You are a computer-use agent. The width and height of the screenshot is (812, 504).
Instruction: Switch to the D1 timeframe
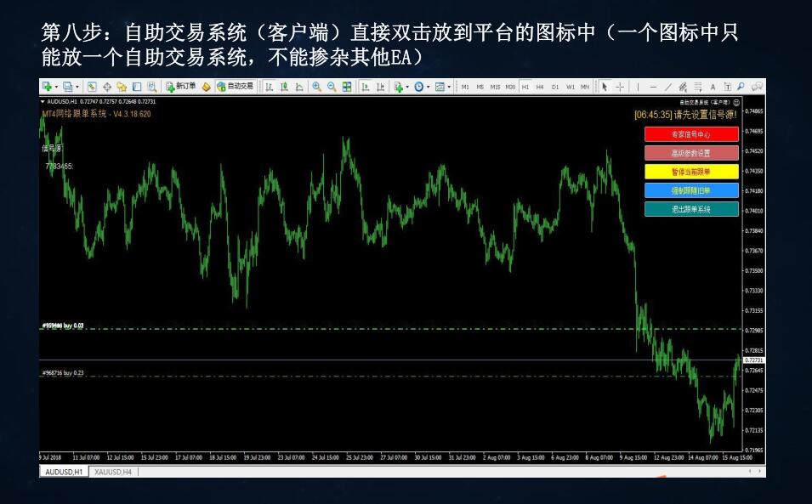point(554,86)
